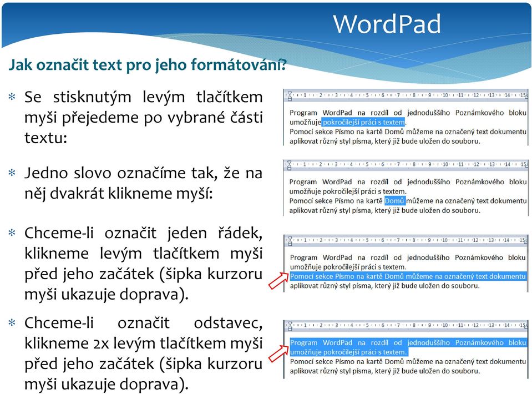The height and width of the screenshot is (394, 532).
Task: Click highlighted paragraph starting 'Program WordPad na rozdíl'
Action: (x=408, y=347)
